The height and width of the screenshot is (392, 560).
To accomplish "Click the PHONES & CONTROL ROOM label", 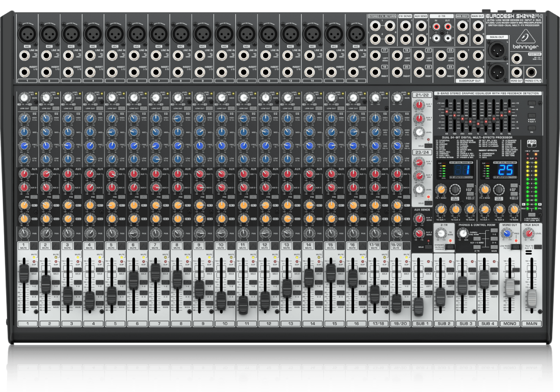I will [476, 225].
